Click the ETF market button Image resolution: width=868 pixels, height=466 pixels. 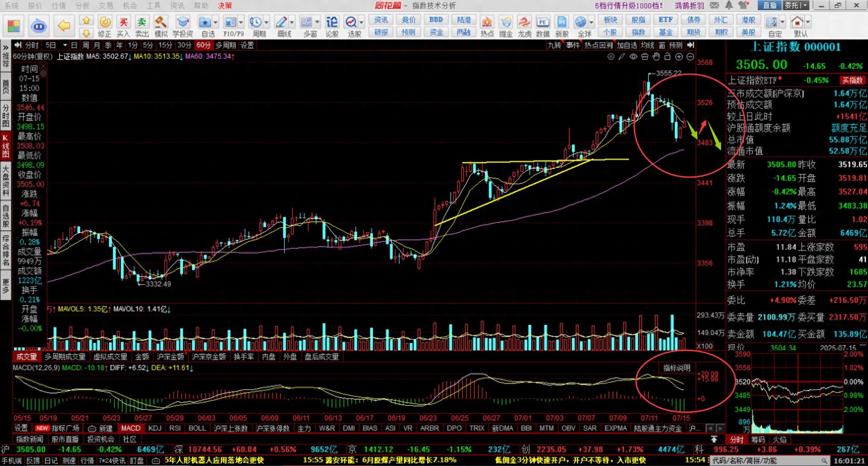point(665,20)
